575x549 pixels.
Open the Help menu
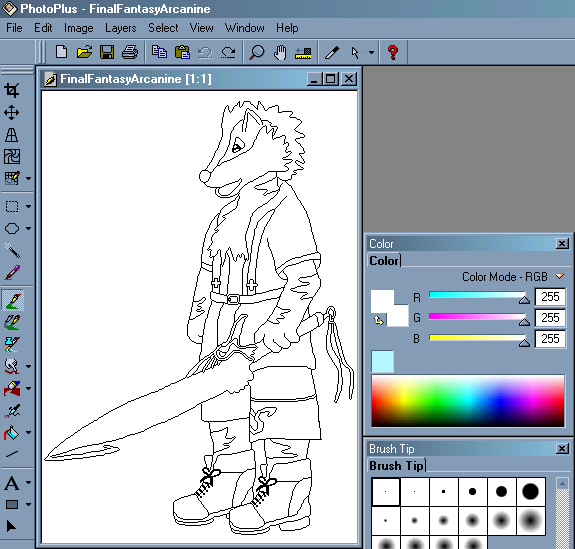[287, 28]
